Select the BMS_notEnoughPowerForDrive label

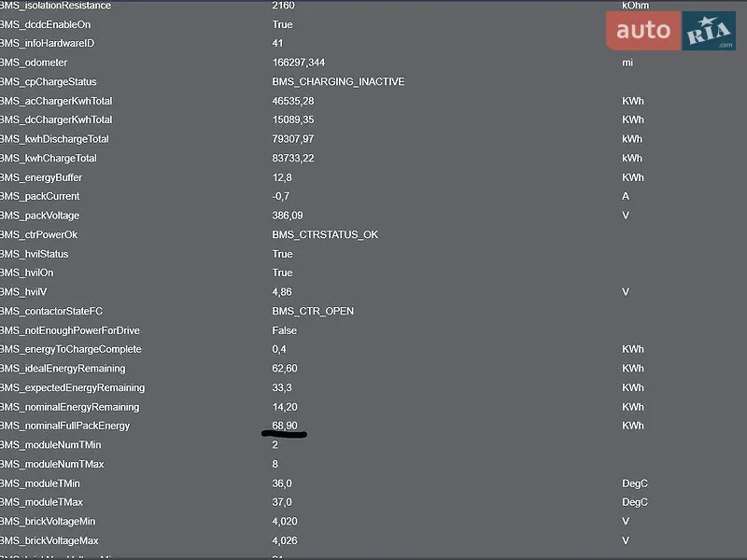70,330
